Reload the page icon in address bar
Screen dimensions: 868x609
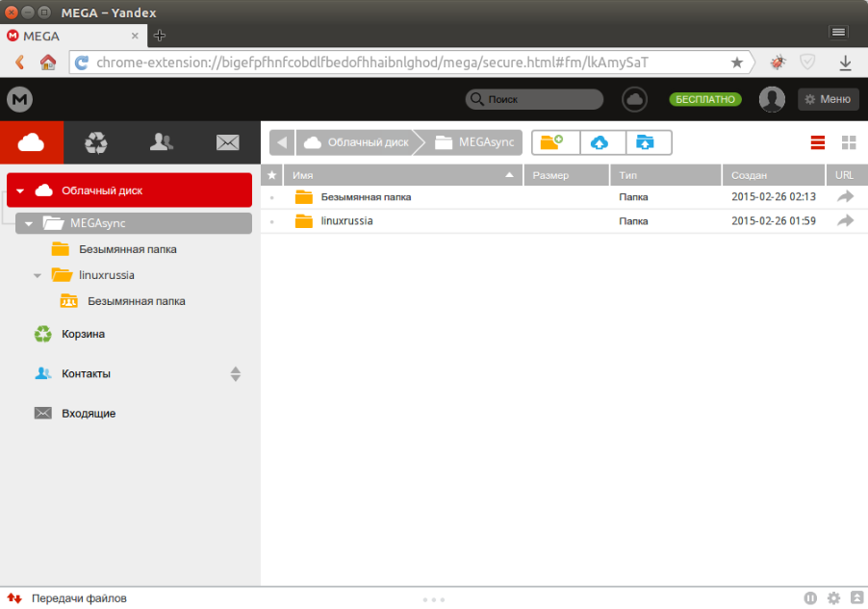pos(82,63)
